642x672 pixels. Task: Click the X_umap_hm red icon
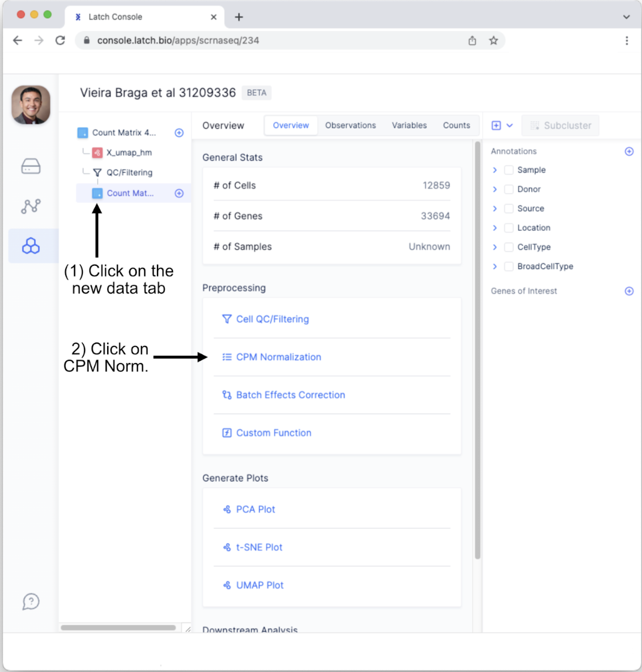97,153
